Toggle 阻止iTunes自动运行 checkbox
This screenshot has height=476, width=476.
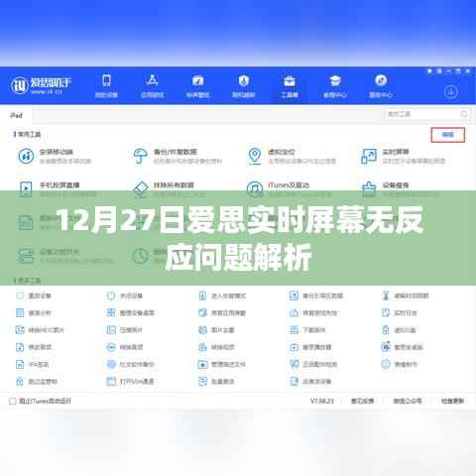pos(13,401)
